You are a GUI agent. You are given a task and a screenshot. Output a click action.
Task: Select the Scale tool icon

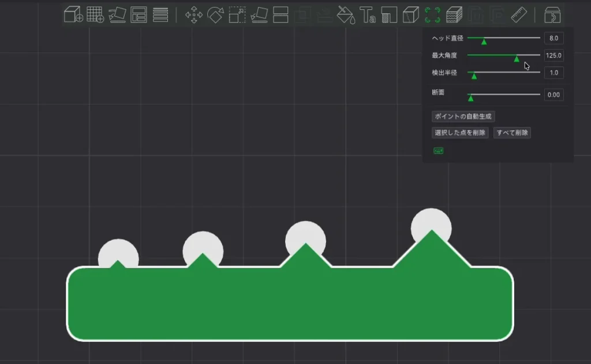(237, 14)
